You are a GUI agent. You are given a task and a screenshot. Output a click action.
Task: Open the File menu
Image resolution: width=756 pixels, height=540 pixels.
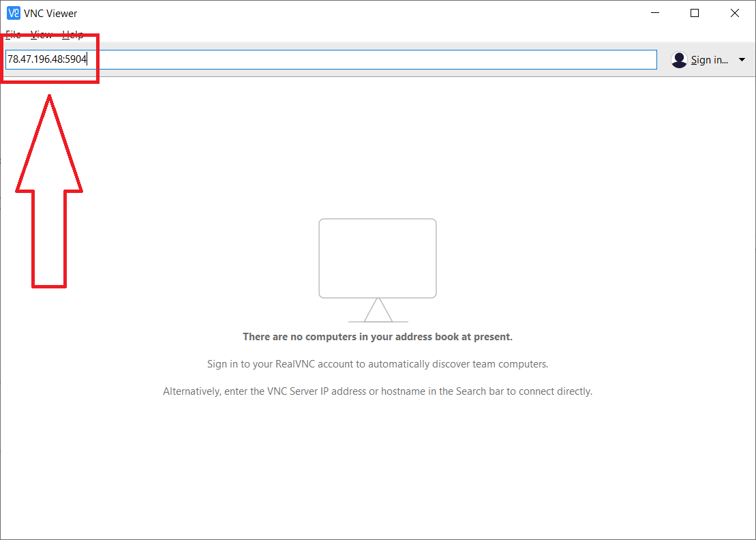coord(13,35)
